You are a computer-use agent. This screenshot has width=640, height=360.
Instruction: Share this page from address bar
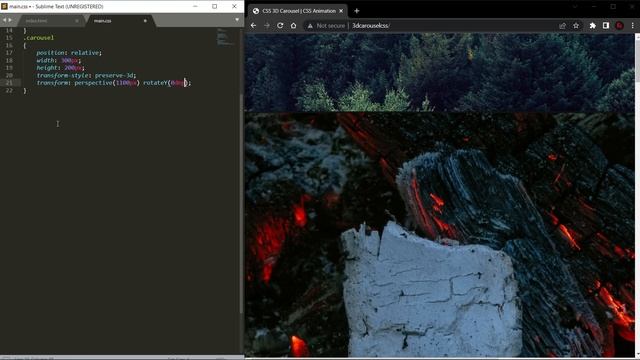[562, 26]
